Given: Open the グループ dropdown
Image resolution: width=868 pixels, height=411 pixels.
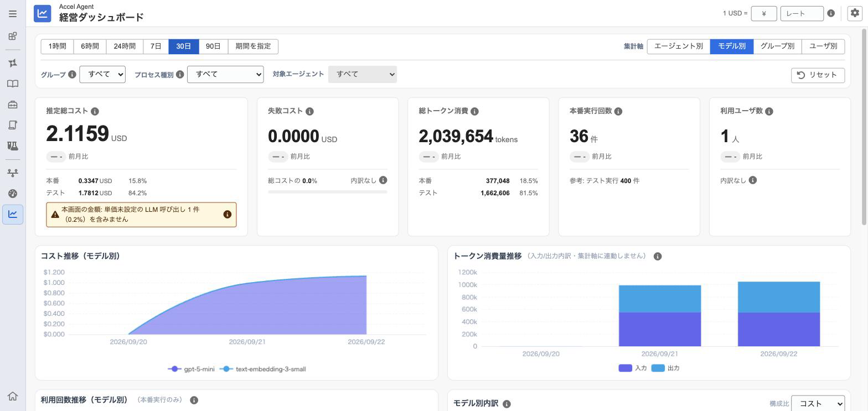Looking at the screenshot, I should pos(102,74).
